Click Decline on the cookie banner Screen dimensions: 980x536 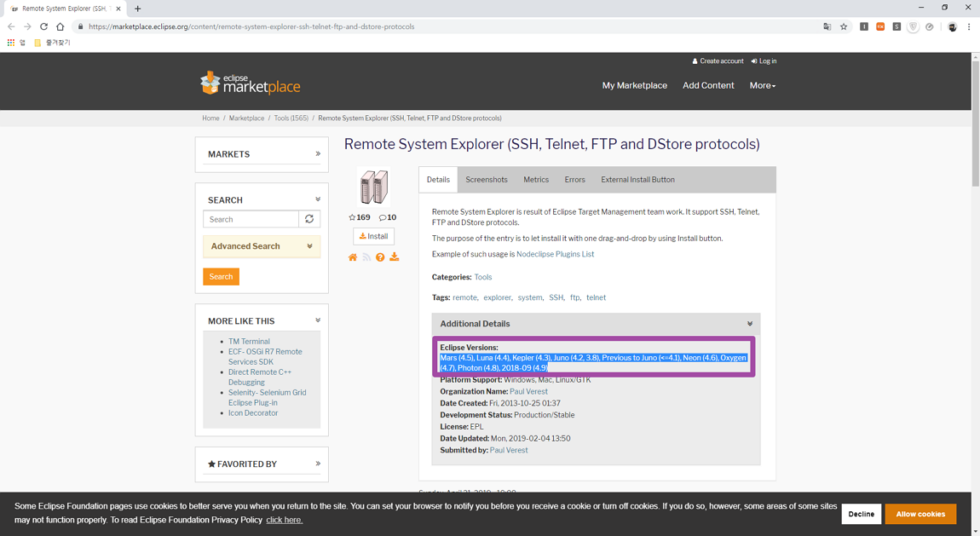(862, 514)
